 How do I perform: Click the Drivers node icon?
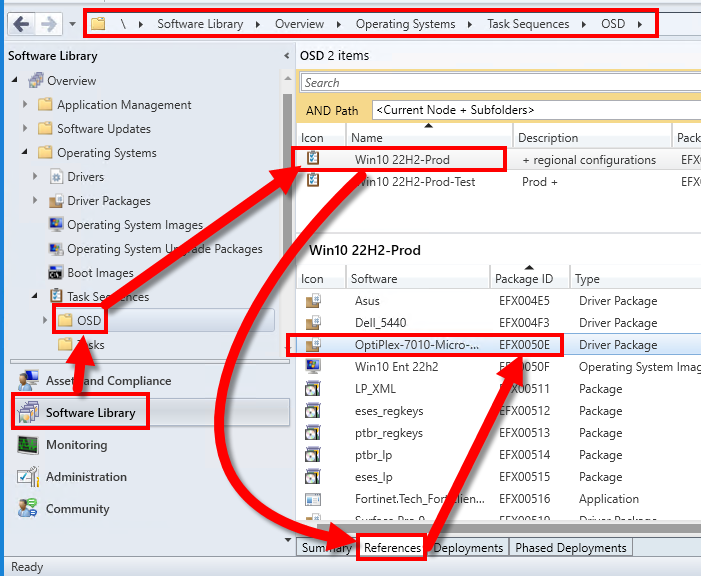(x=56, y=177)
